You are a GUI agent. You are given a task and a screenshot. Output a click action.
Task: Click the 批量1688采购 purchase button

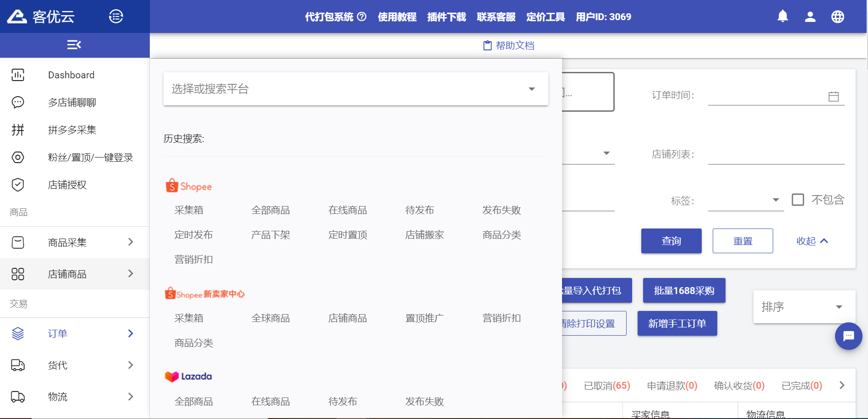pos(684,290)
